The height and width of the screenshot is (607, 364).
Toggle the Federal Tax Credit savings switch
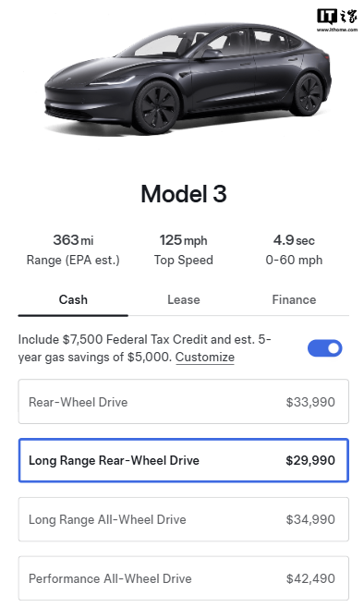click(324, 348)
